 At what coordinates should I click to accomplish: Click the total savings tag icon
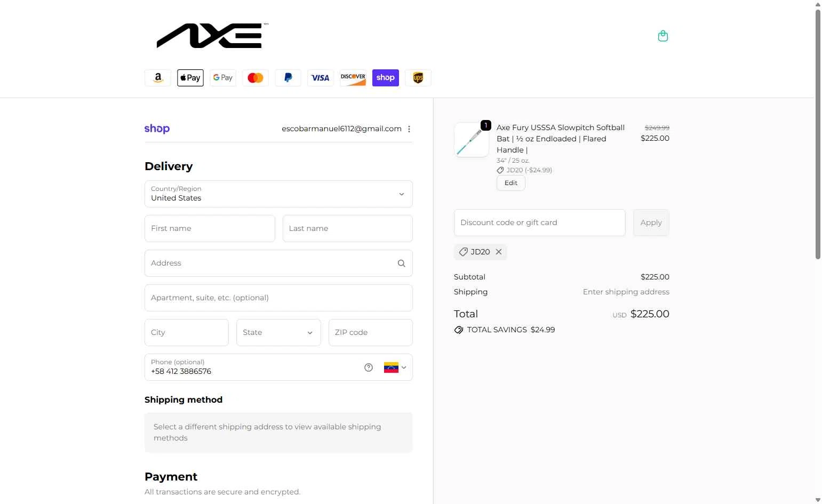coord(459,330)
